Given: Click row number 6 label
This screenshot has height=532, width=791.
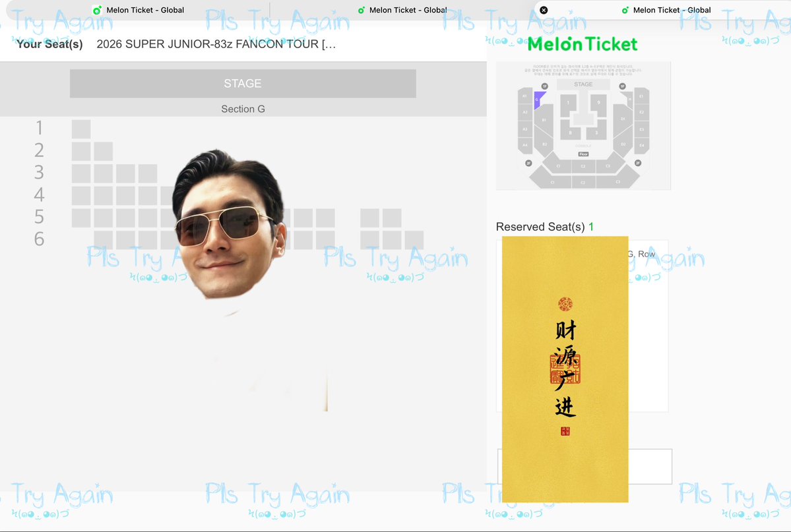Looking at the screenshot, I should click(39, 239).
